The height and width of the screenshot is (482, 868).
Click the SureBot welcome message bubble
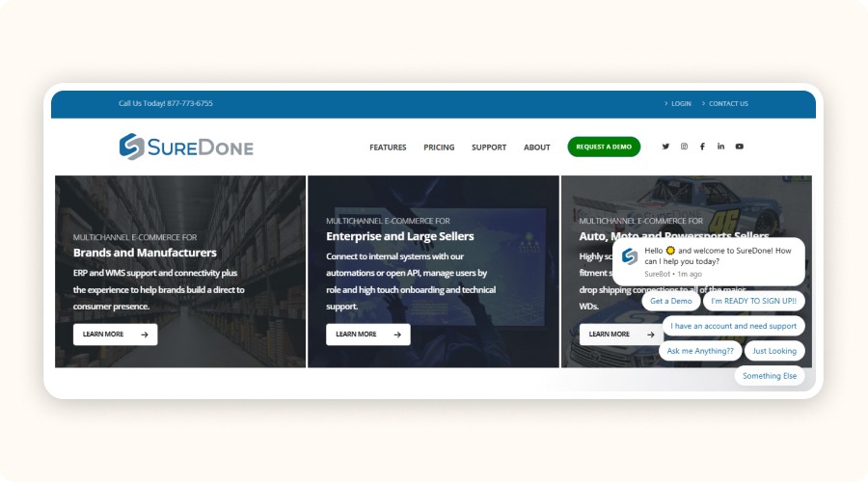coord(709,262)
